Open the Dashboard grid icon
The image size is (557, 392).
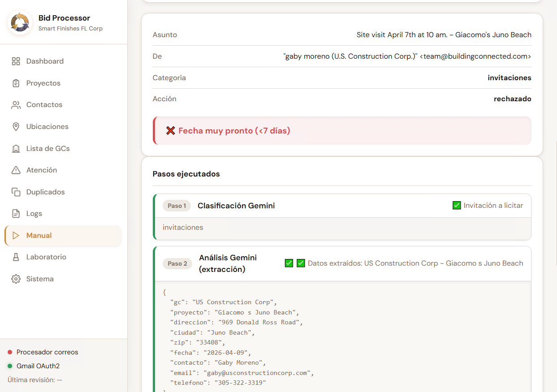pyautogui.click(x=16, y=61)
